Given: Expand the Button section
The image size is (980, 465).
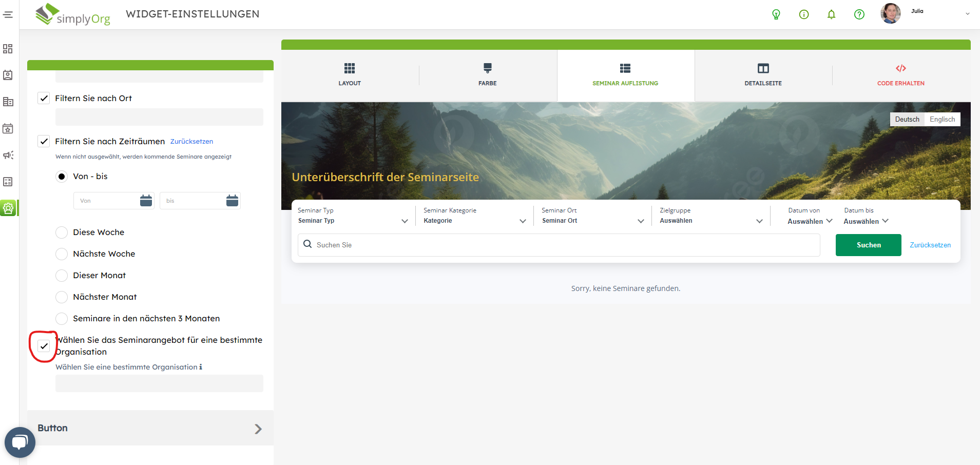Looking at the screenshot, I should click(x=150, y=428).
